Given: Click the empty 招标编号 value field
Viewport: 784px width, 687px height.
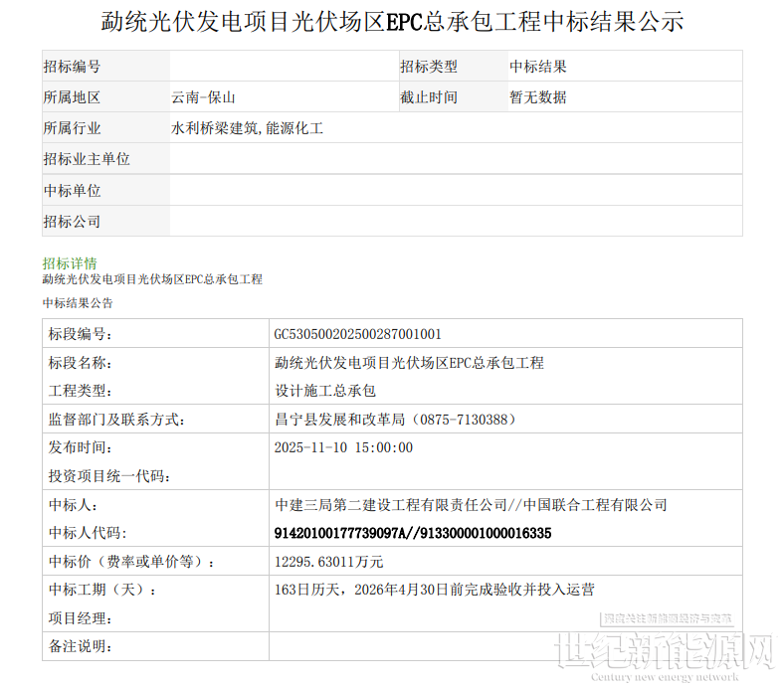Looking at the screenshot, I should [x=283, y=67].
